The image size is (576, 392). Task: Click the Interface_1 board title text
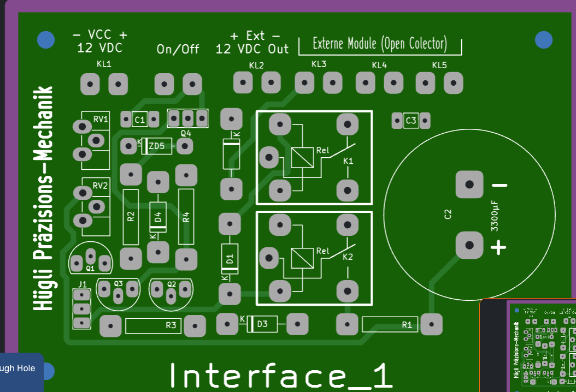[281, 376]
